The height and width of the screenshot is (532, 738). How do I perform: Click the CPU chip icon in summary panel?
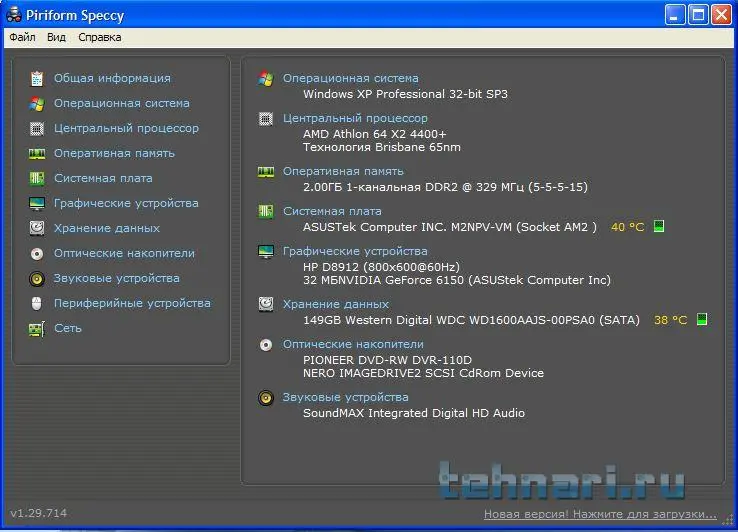(x=266, y=119)
